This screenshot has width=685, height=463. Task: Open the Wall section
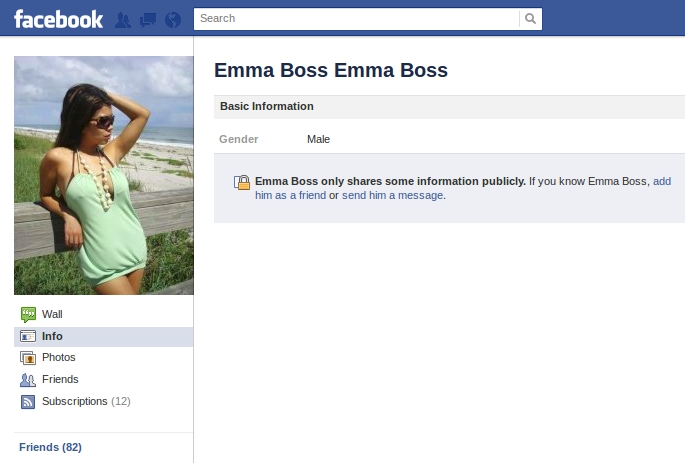pos(52,314)
